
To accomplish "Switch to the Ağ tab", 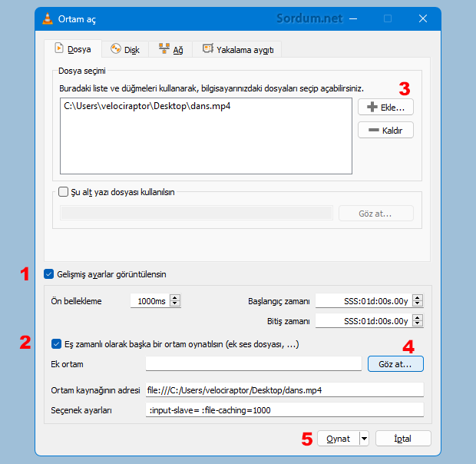I will click(170, 49).
